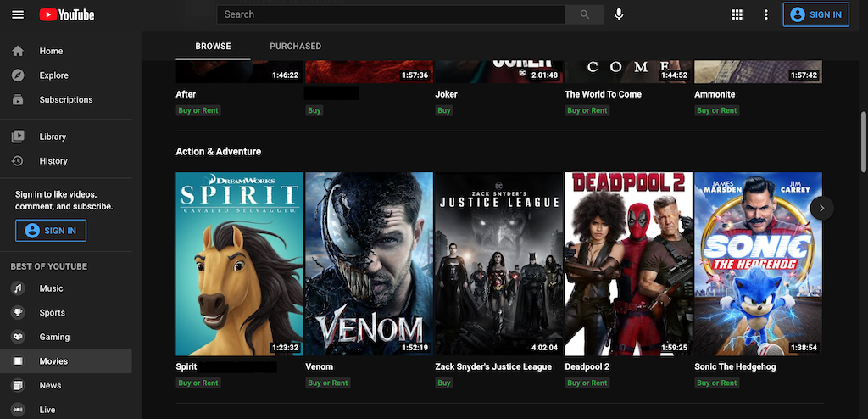Open the Spirit movie poster
868x419 pixels.
click(x=240, y=264)
